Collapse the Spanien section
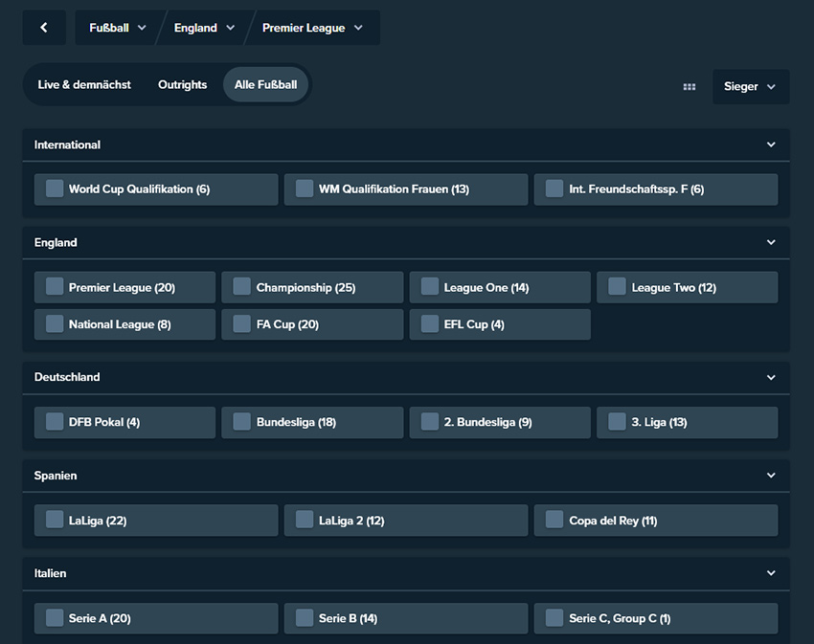This screenshot has height=644, width=814. pos(771,476)
